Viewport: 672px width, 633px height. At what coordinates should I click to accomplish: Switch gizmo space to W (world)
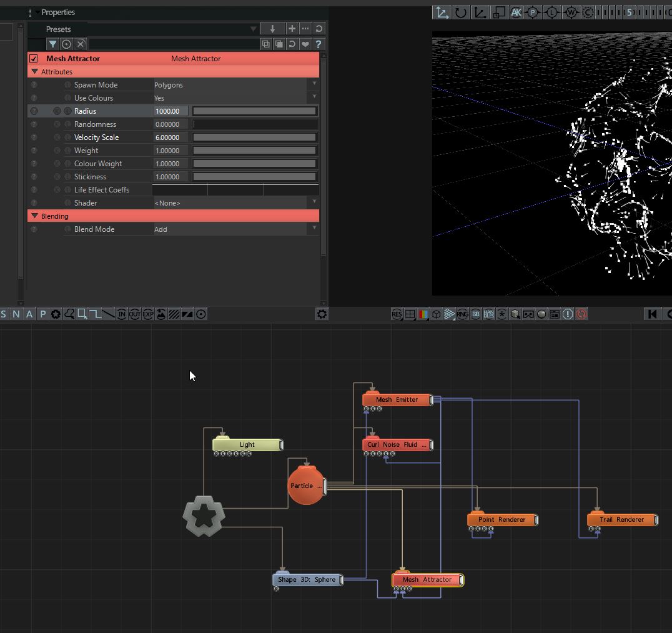[571, 12]
